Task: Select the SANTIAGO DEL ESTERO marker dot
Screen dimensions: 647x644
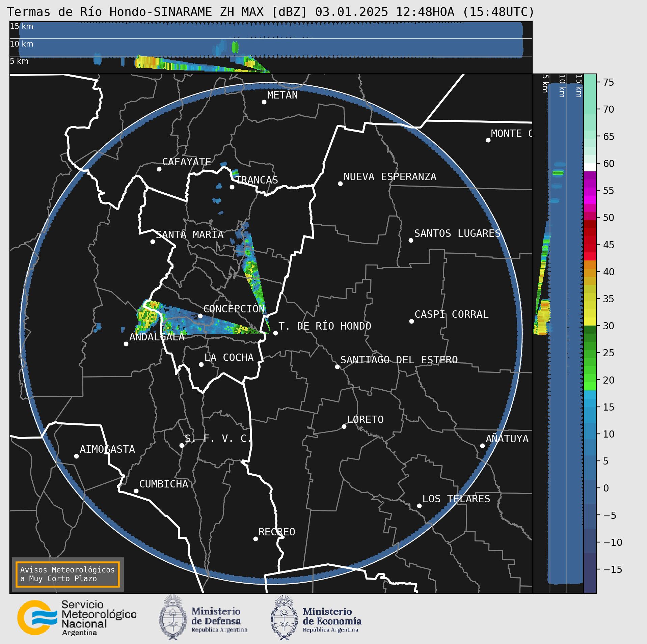Action: (337, 367)
